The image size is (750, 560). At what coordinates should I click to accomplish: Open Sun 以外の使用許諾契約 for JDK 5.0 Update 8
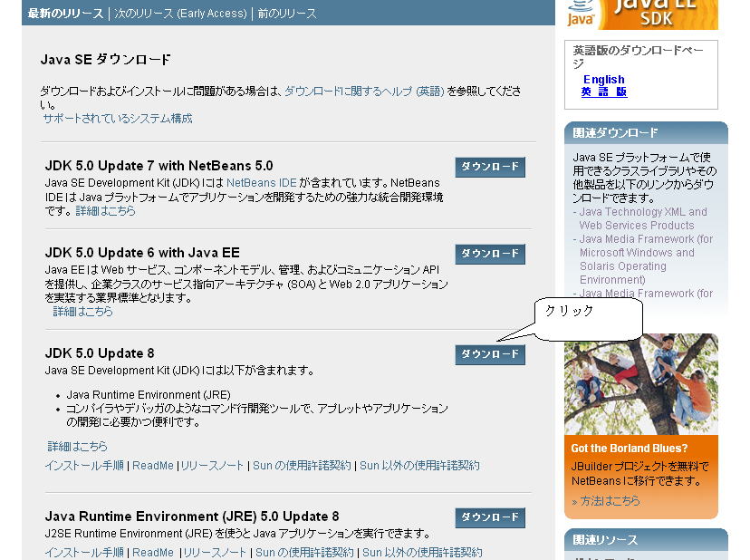(419, 465)
